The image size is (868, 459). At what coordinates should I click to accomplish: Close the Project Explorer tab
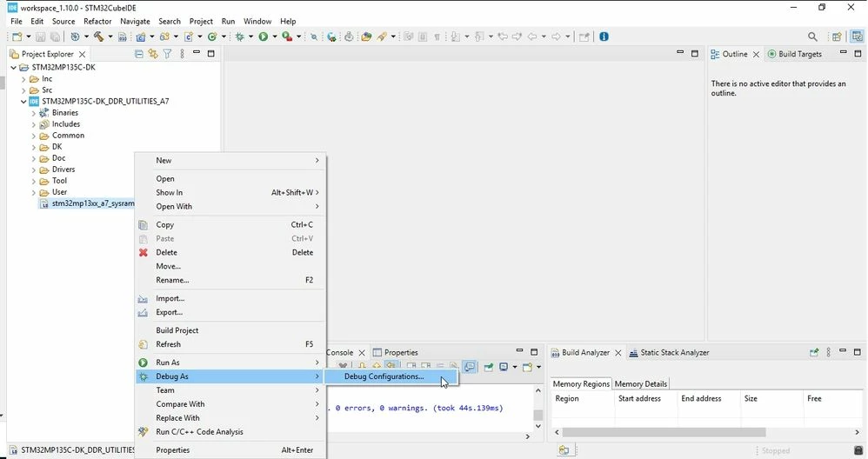point(82,54)
